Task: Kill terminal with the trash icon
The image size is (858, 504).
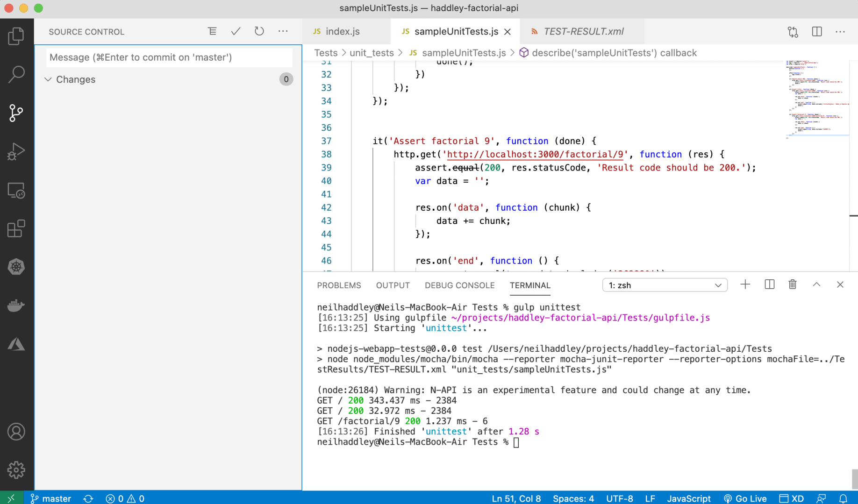Action: (x=793, y=284)
